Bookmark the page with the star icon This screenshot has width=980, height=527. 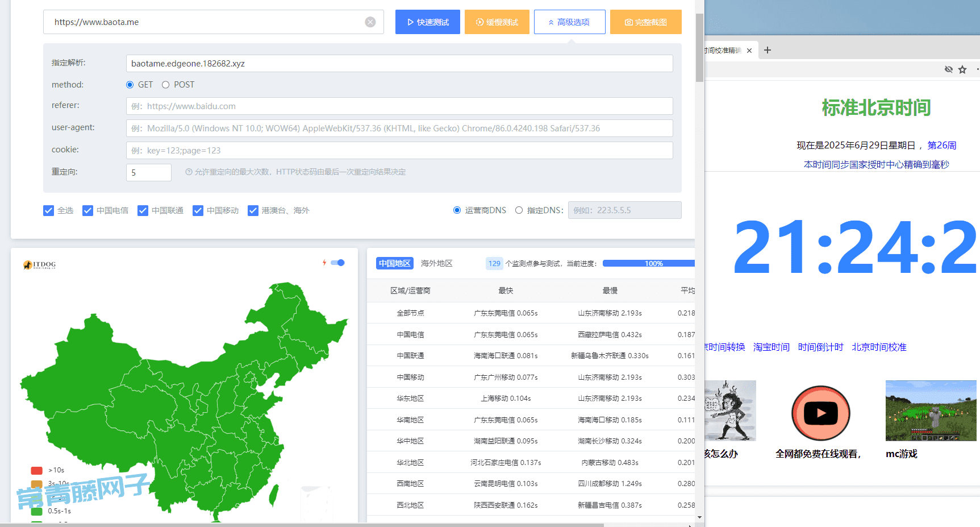click(962, 69)
